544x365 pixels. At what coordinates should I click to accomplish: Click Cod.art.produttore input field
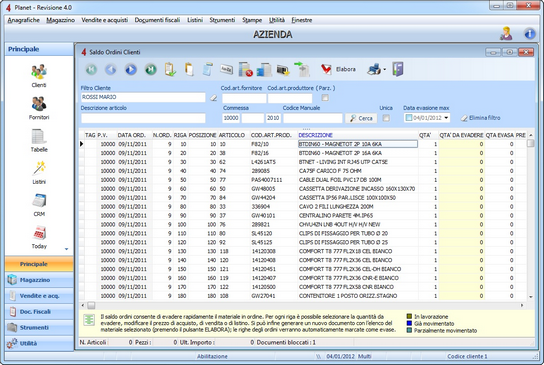pyautogui.click(x=290, y=98)
